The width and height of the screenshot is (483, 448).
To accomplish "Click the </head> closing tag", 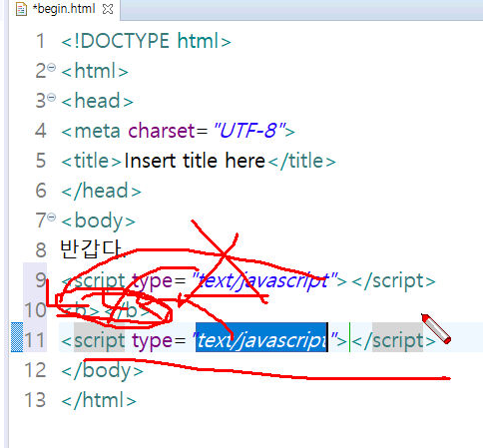I will pyautogui.click(x=101, y=191).
